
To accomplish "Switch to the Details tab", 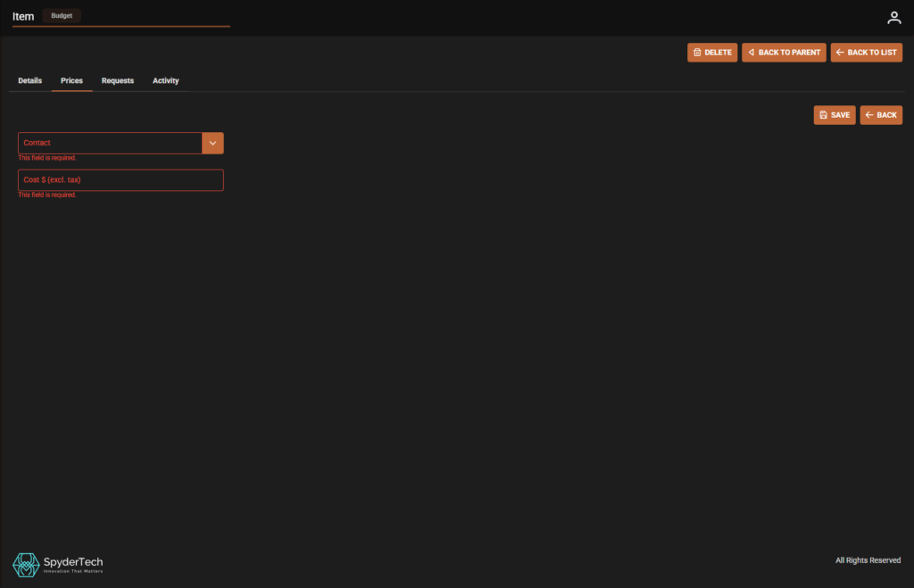I will (x=29, y=81).
